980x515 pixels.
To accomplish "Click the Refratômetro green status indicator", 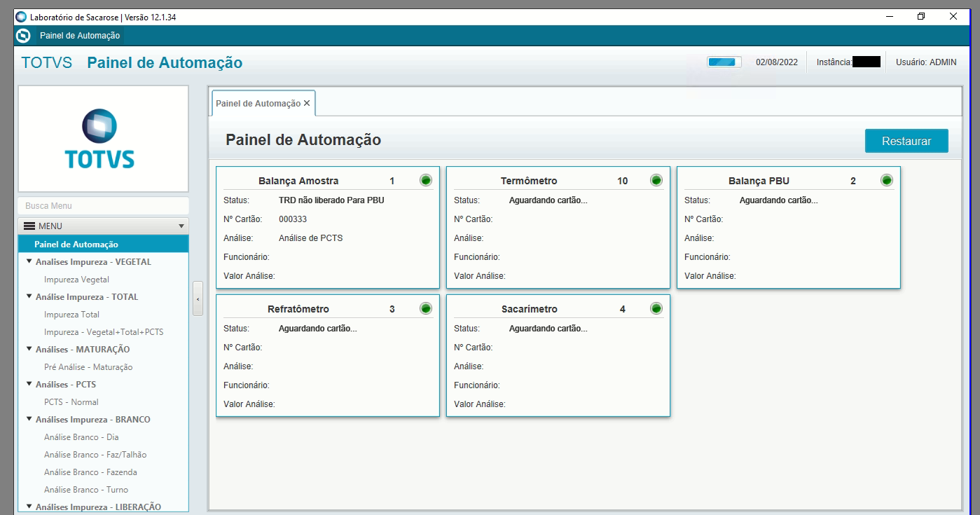I will pos(426,308).
